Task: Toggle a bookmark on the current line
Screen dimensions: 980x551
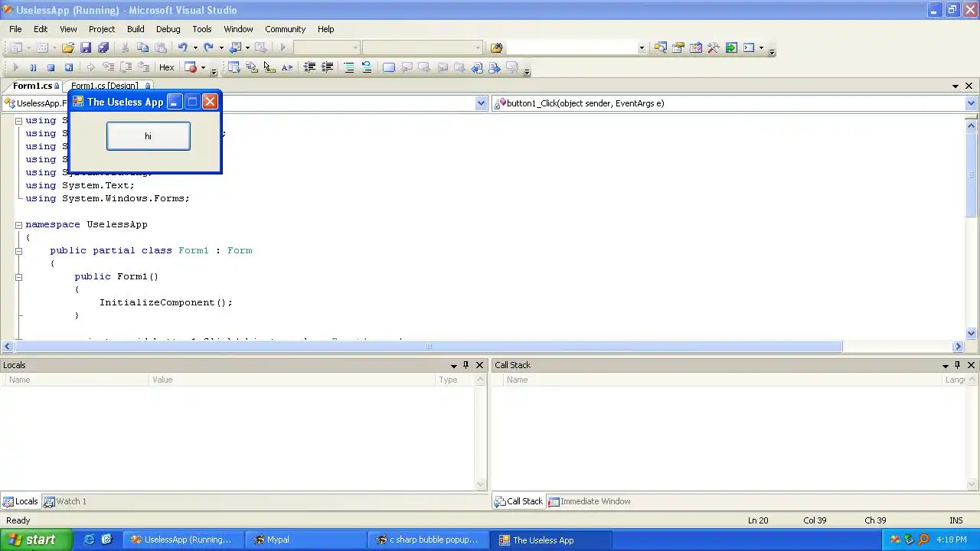Action: coord(389,67)
